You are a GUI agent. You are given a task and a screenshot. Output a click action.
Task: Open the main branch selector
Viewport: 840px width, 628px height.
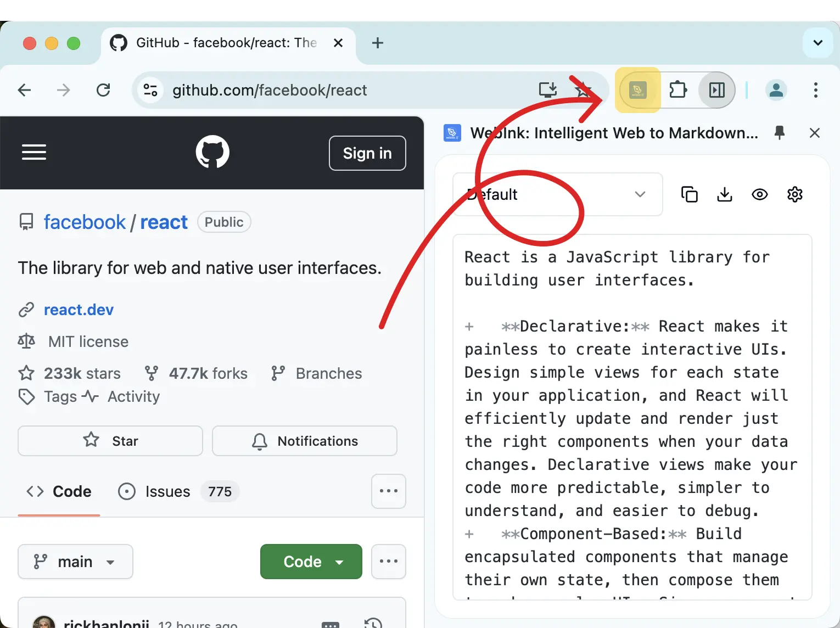pos(75,561)
